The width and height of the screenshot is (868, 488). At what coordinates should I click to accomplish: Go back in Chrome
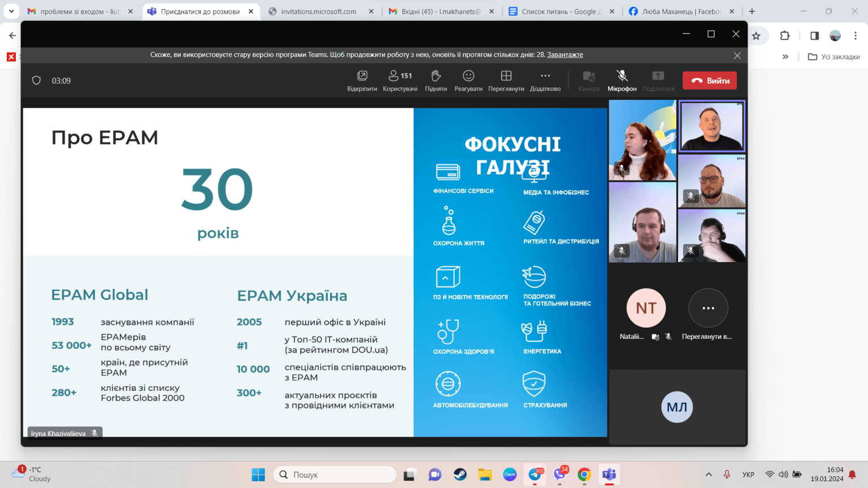point(12,36)
